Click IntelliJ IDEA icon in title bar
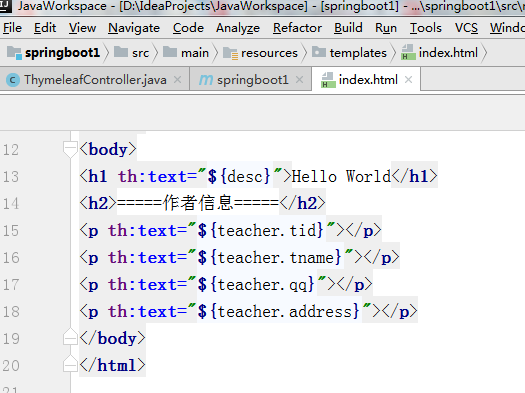Screen dimensions: 525x393 5,5
